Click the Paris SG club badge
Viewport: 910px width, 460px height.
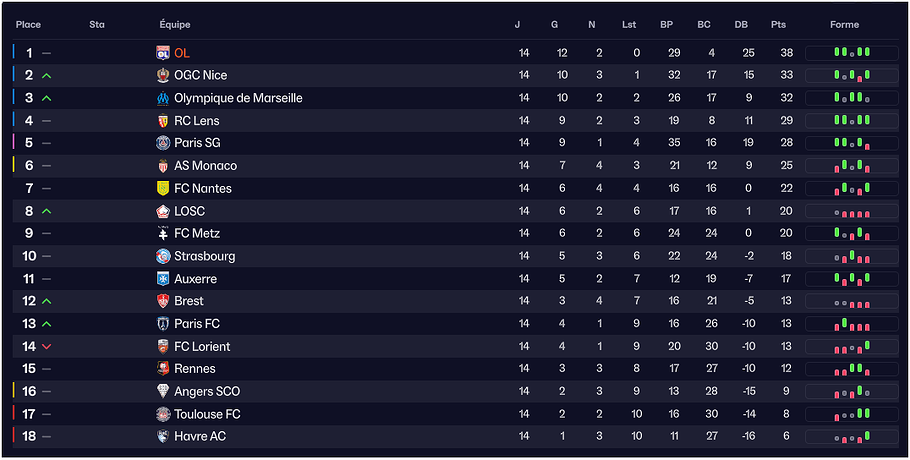click(x=163, y=143)
